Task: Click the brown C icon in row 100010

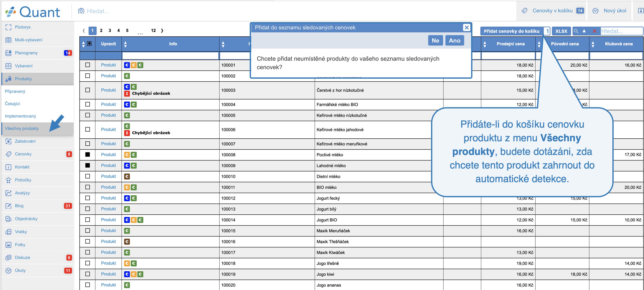Action: click(x=127, y=177)
